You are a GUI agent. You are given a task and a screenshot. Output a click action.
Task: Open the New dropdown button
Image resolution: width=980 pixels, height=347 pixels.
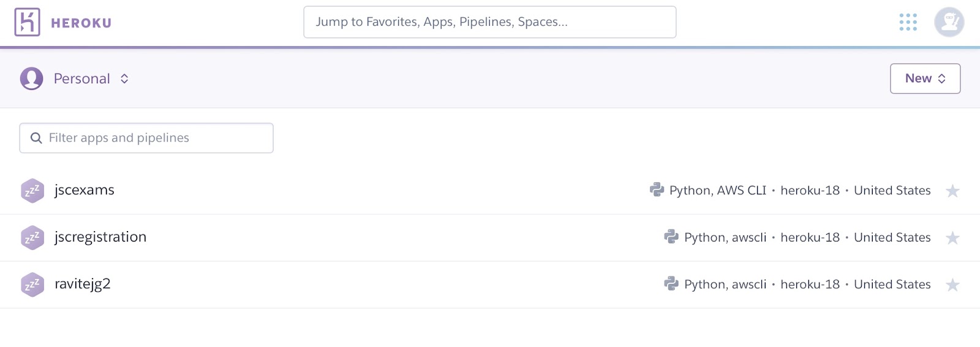(x=925, y=78)
